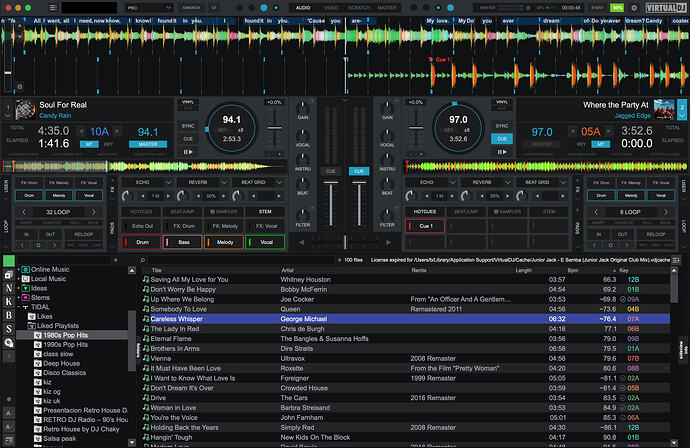Click the music note icon beside Careless Whisper
Screen dimensions: 690x448
[x=146, y=319]
